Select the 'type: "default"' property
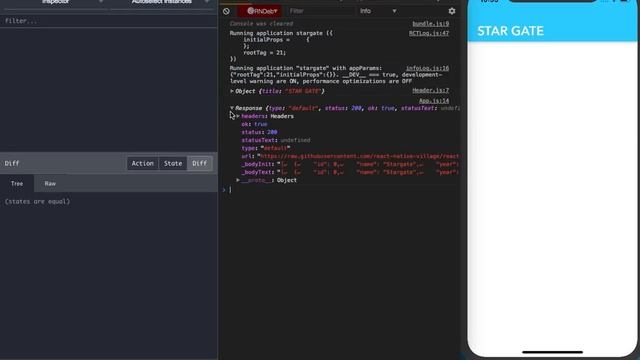This screenshot has height=360, width=640. tap(266, 148)
